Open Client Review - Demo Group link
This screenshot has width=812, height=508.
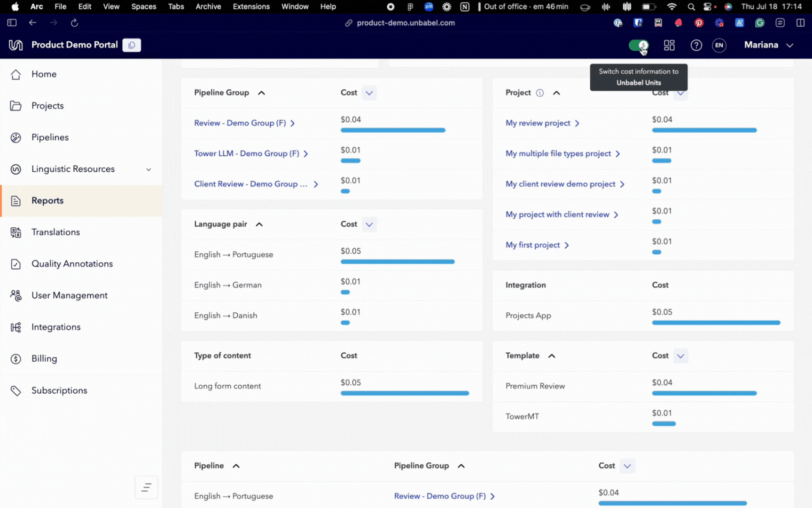(x=256, y=184)
